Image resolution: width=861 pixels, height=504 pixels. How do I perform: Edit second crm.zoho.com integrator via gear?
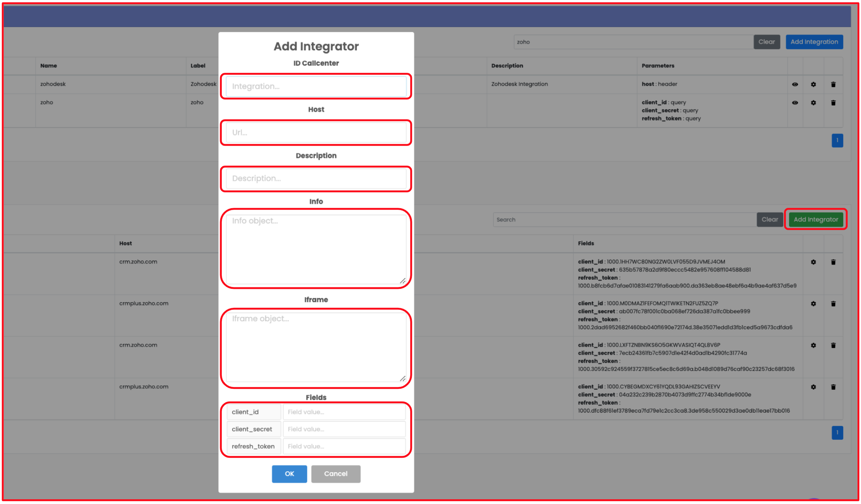tap(813, 346)
